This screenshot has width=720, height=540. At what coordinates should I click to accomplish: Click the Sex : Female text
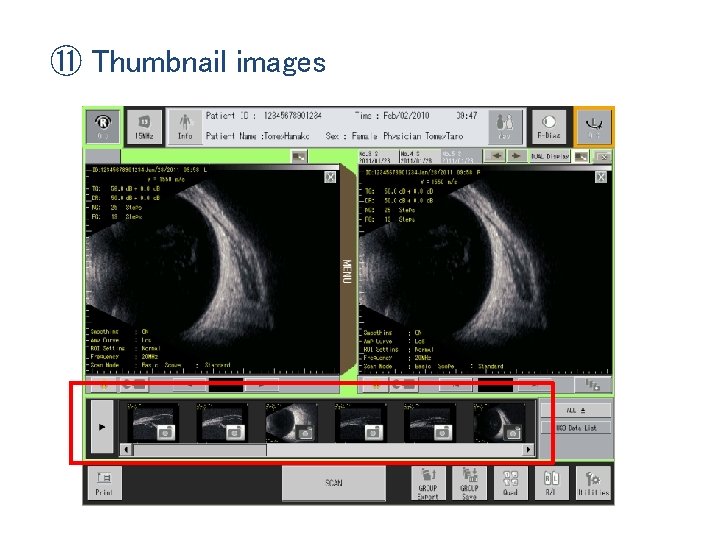coord(352,136)
